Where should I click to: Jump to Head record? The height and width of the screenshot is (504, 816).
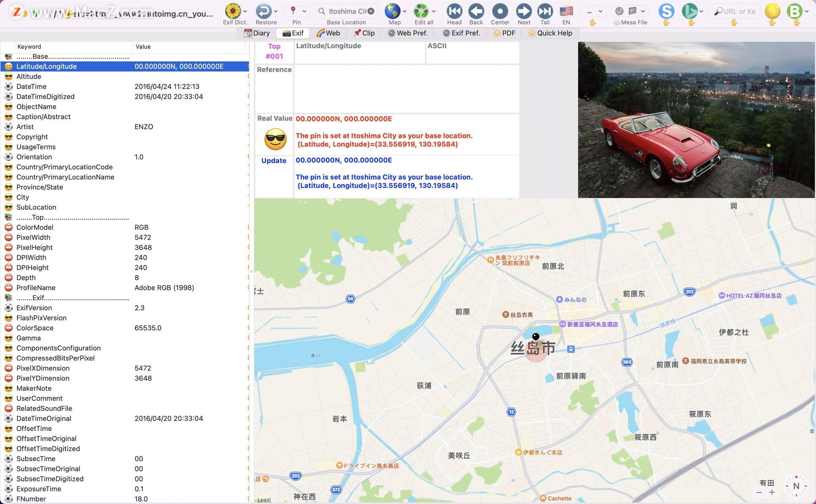point(454,11)
